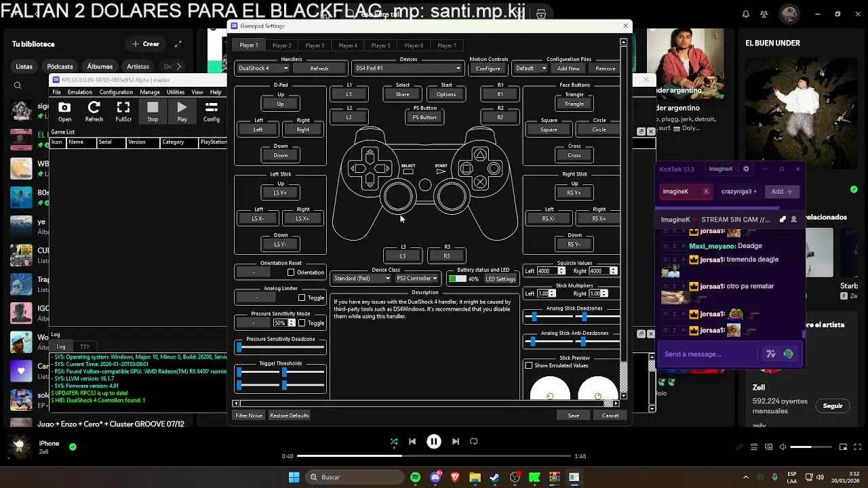This screenshot has width=868, height=488.
Task: Open PS3 Controller dropdown
Action: click(416, 279)
